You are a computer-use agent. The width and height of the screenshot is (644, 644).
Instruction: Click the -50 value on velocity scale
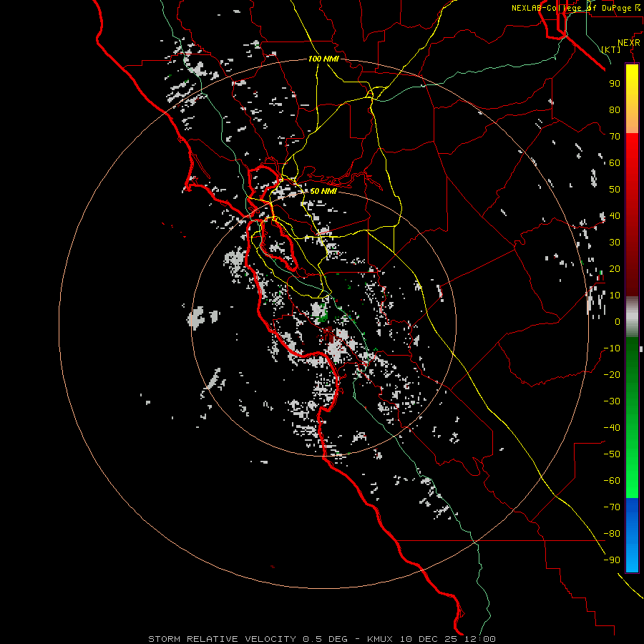[x=612, y=454]
